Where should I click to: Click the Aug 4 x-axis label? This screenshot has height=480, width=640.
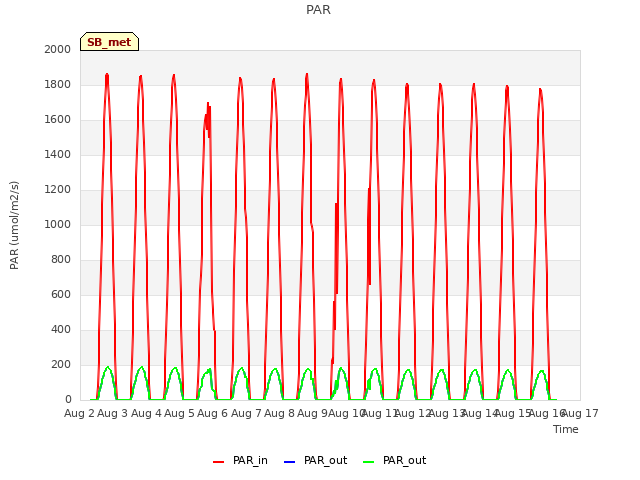coord(146,413)
